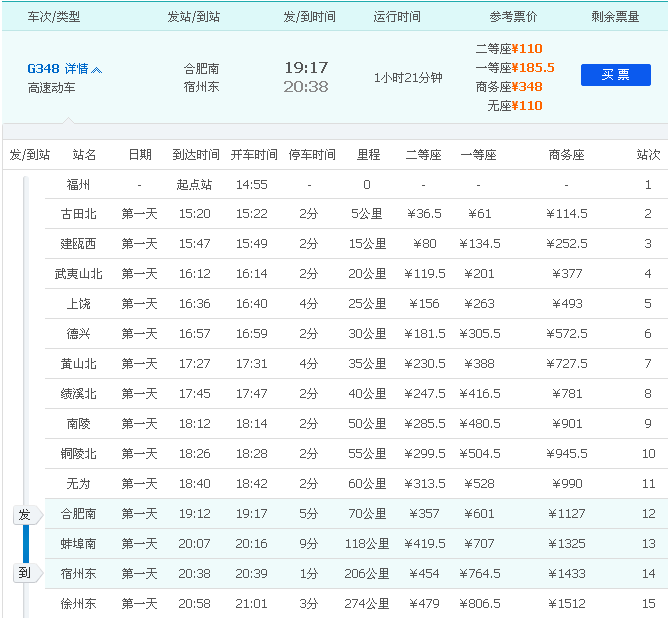This screenshot has width=668, height=618.
Task: Click station name 绩溪北
Action: (x=78, y=394)
